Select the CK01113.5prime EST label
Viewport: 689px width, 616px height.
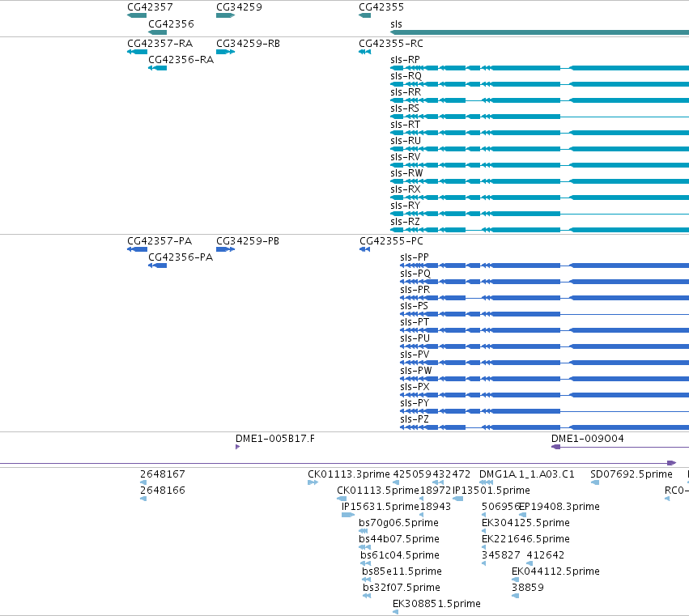378,491
